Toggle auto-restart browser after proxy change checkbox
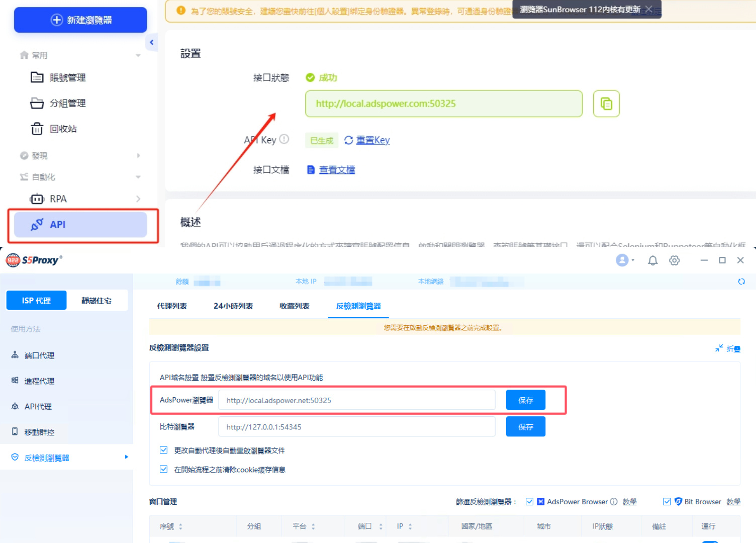Image resolution: width=756 pixels, height=543 pixels. (163, 450)
